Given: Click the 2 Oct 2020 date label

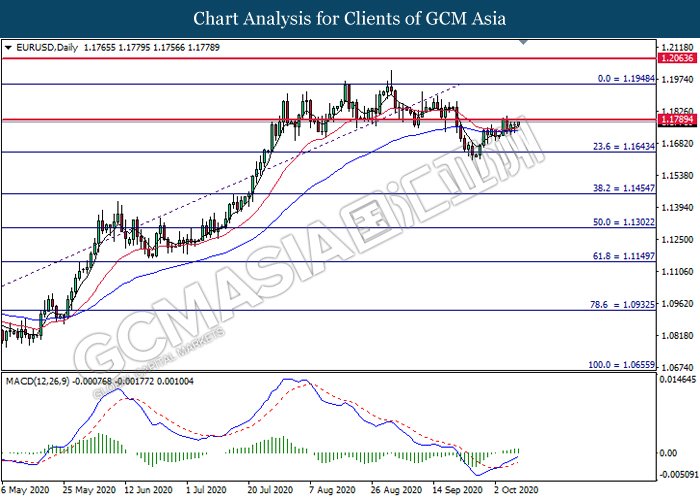Looking at the screenshot, I should (516, 490).
